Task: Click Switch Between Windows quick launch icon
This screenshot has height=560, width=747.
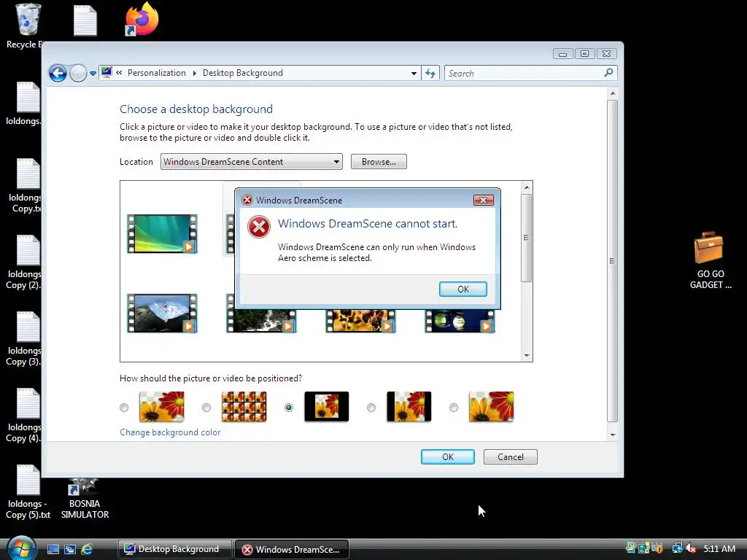Action: pyautogui.click(x=70, y=549)
